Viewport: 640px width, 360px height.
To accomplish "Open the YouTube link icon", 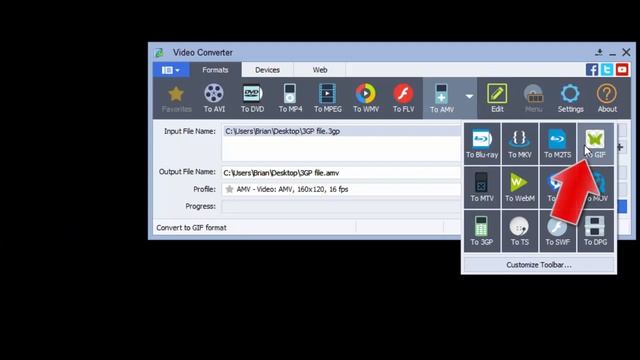I will [622, 69].
